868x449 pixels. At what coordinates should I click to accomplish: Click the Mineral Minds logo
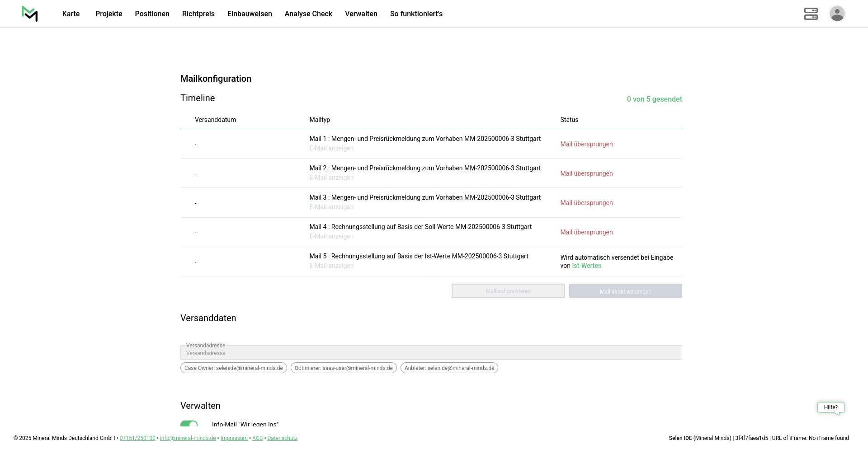tap(29, 14)
